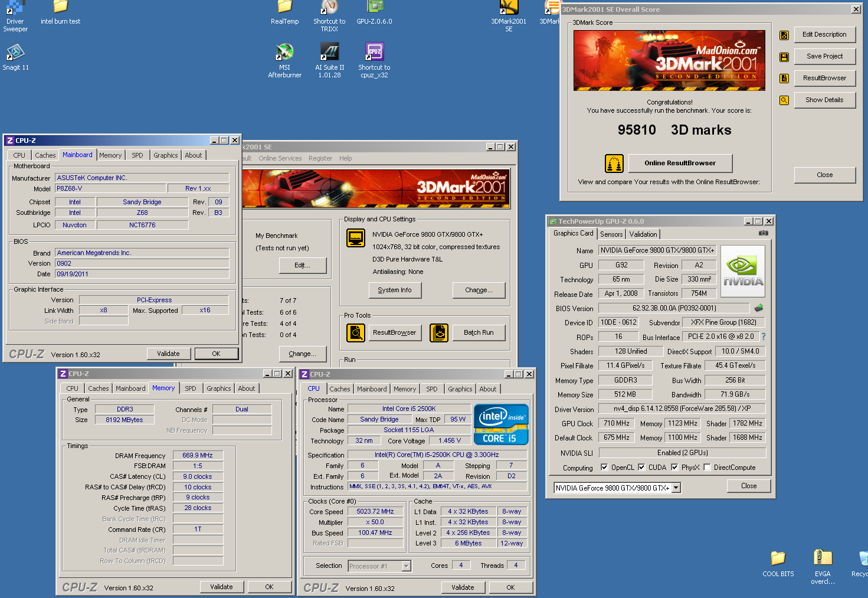
Task: Toggle the DirectCompute checkbox in GPU-Z
Action: click(x=707, y=468)
